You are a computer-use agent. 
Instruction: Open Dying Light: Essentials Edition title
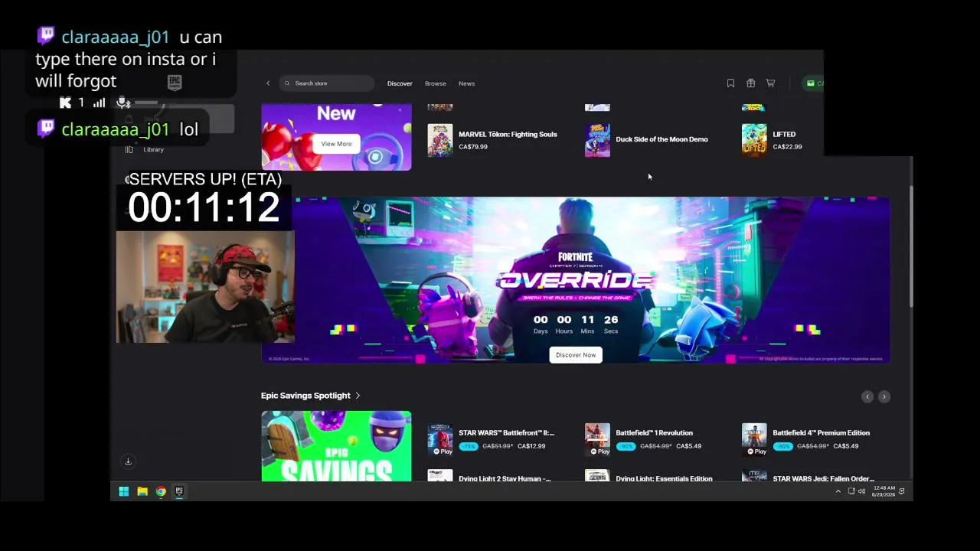click(x=664, y=479)
